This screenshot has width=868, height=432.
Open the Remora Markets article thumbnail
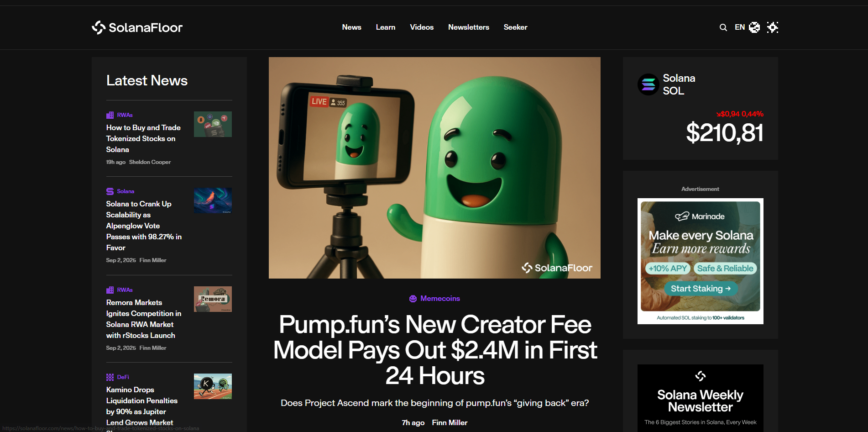[213, 299]
